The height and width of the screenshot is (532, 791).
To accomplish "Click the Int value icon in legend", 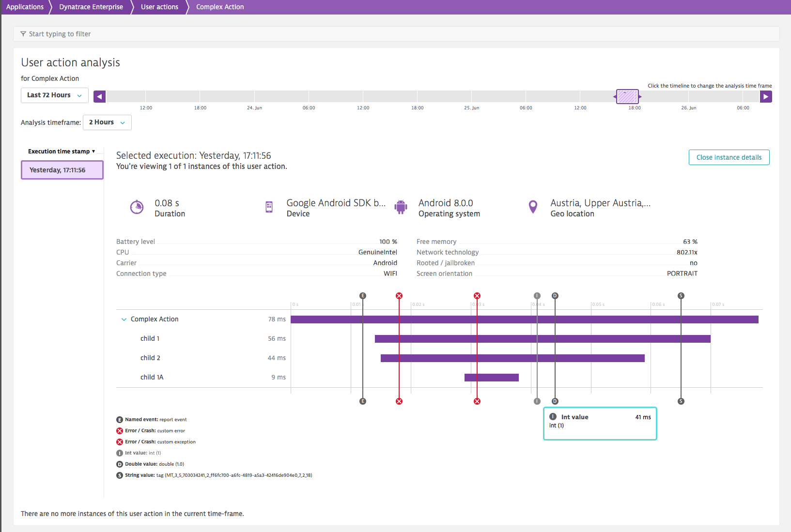I will point(120,453).
